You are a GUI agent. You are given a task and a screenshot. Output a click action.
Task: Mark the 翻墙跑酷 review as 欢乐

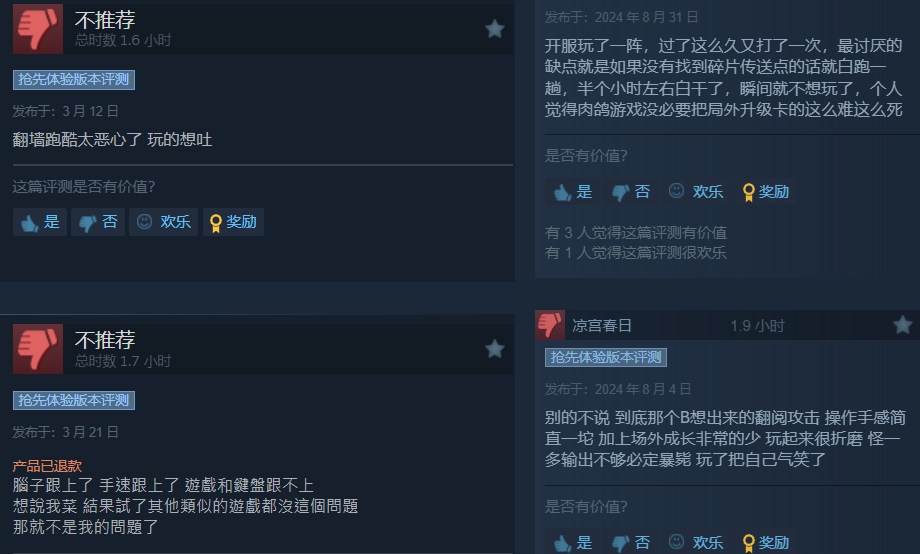[164, 222]
